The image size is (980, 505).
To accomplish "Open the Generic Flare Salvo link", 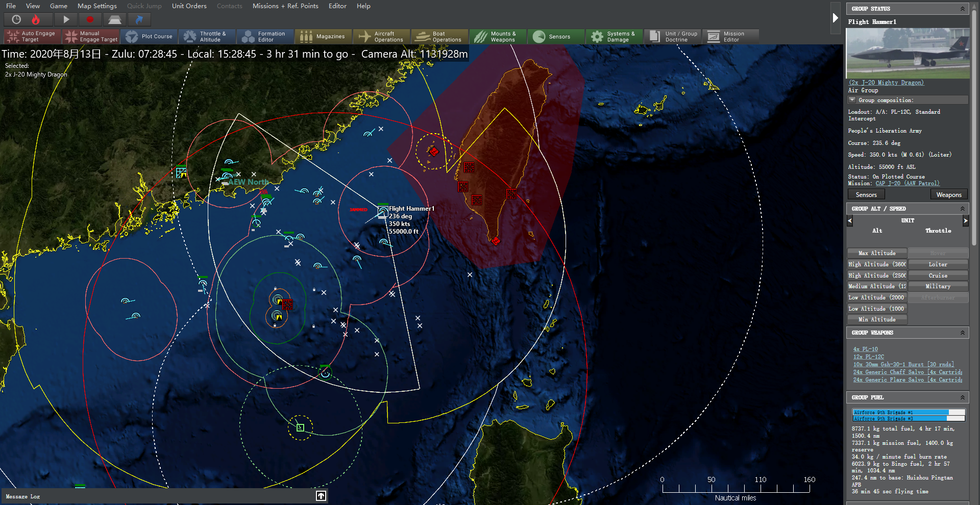I will 908,380.
